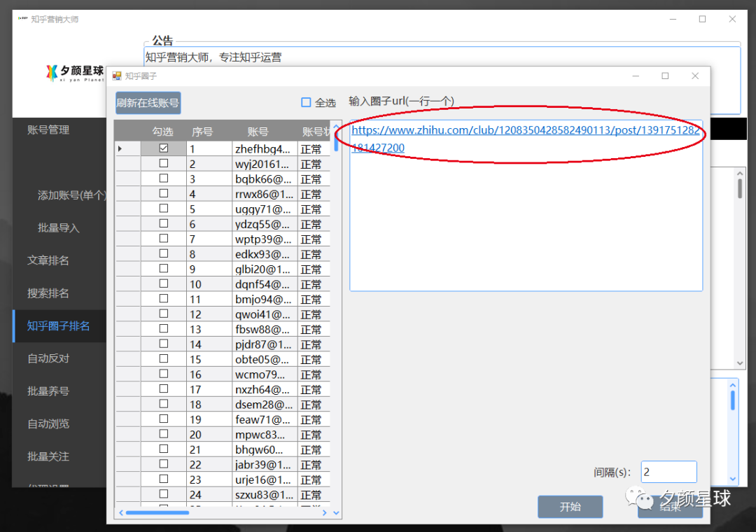Open 批量养号 in the sidebar

(48, 391)
